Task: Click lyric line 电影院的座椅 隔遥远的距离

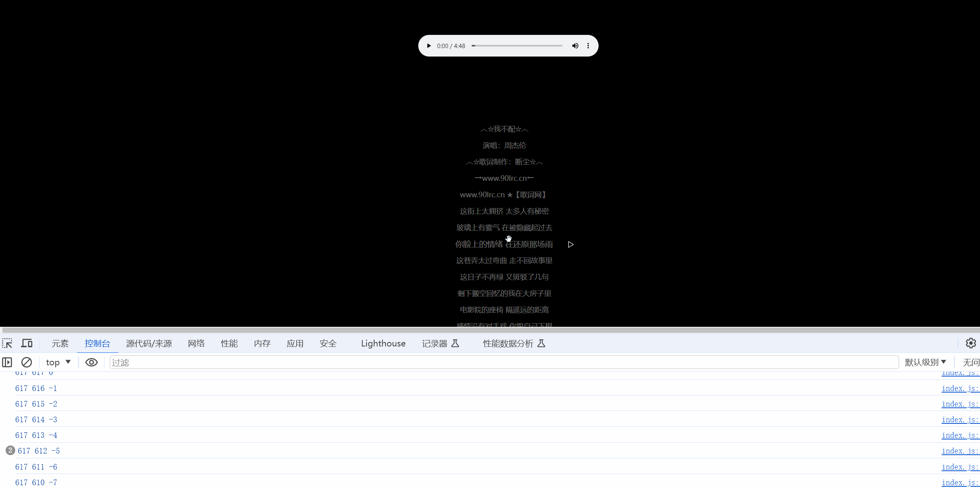Action: (x=504, y=310)
